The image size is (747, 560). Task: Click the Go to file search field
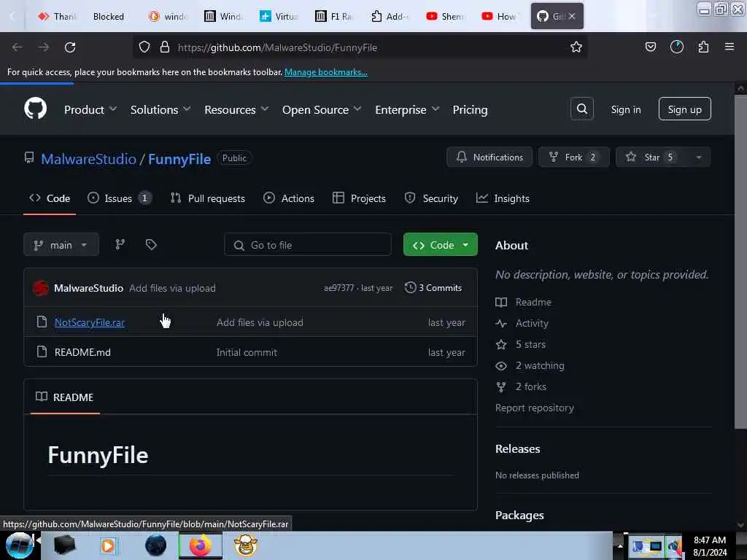(x=308, y=245)
